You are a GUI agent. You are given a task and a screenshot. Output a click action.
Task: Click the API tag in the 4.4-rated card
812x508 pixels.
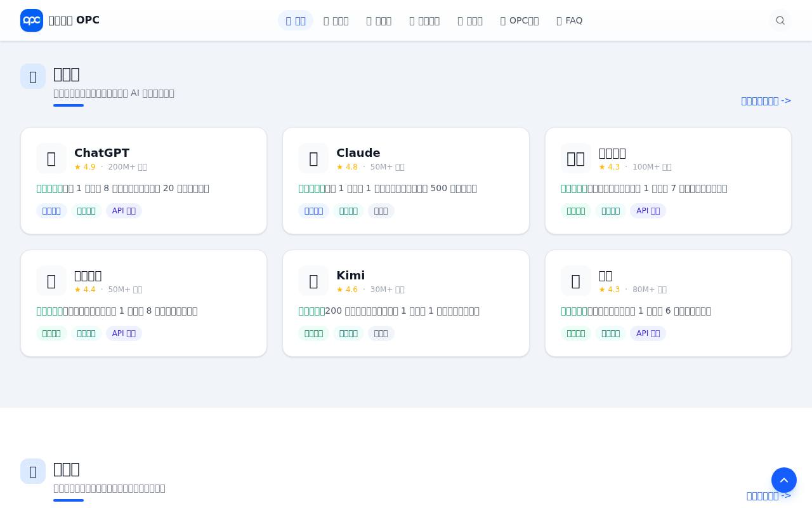(x=124, y=333)
